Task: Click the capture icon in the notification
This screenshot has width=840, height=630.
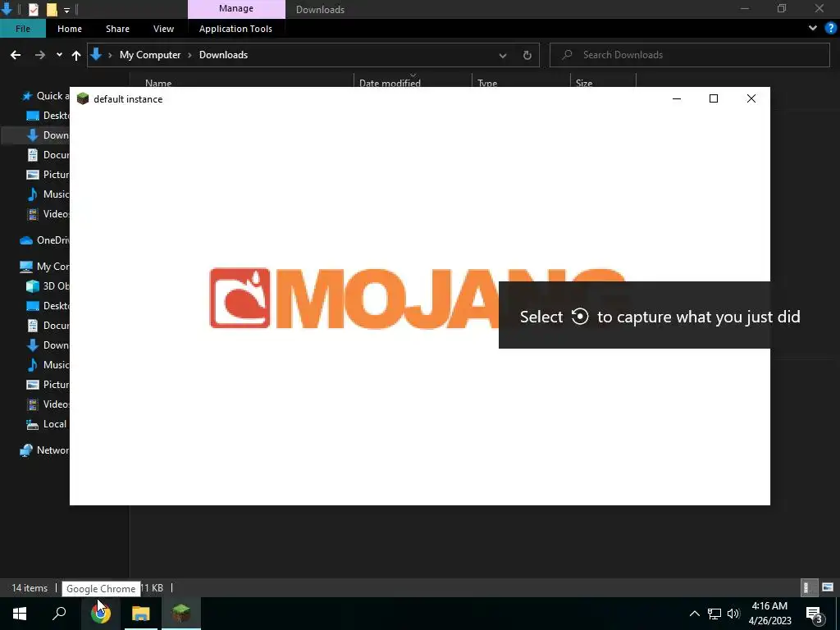Action: coord(580,316)
